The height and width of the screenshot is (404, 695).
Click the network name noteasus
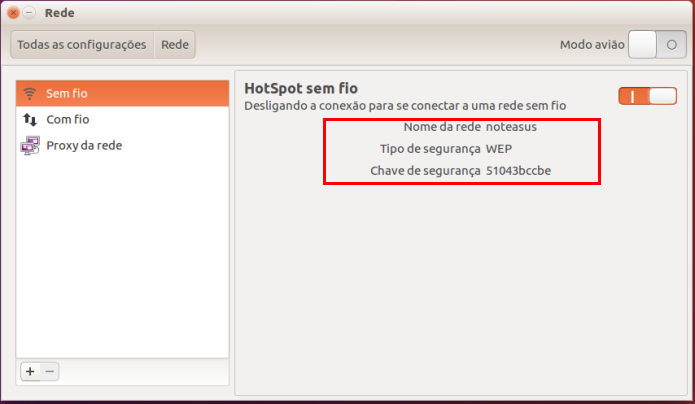511,127
